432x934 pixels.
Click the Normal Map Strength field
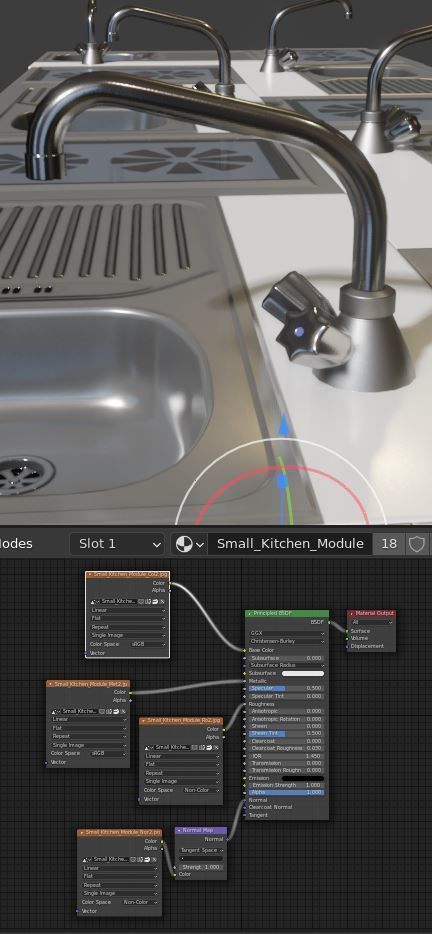click(x=201, y=867)
